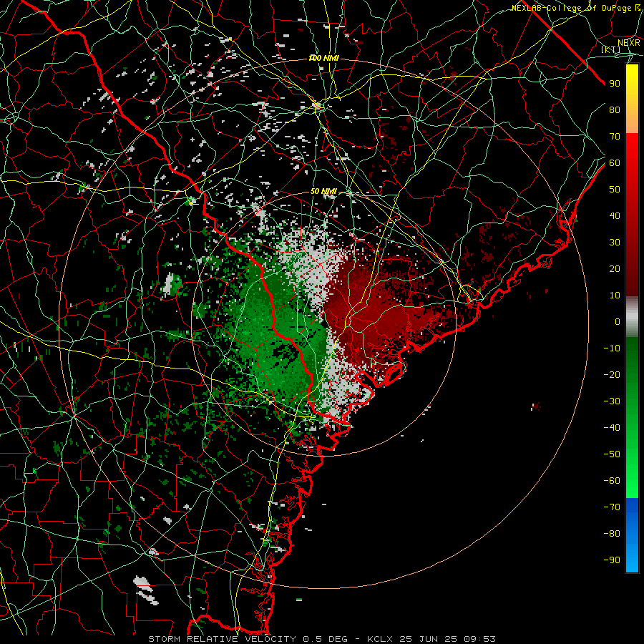Select the 100 NMI range ring label
Image resolution: width=644 pixels, height=644 pixels.
click(x=323, y=59)
